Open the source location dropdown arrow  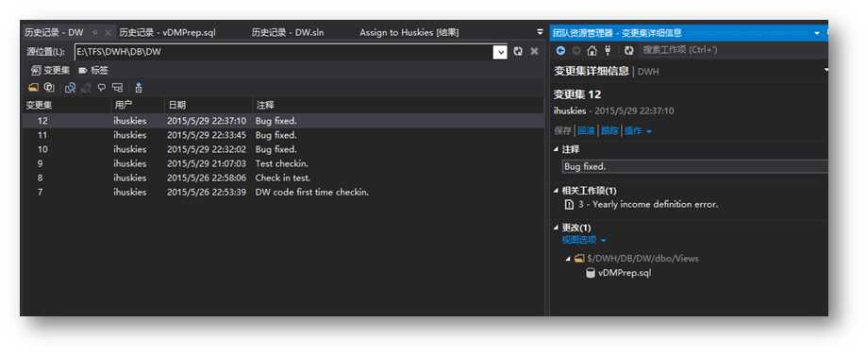tap(500, 52)
